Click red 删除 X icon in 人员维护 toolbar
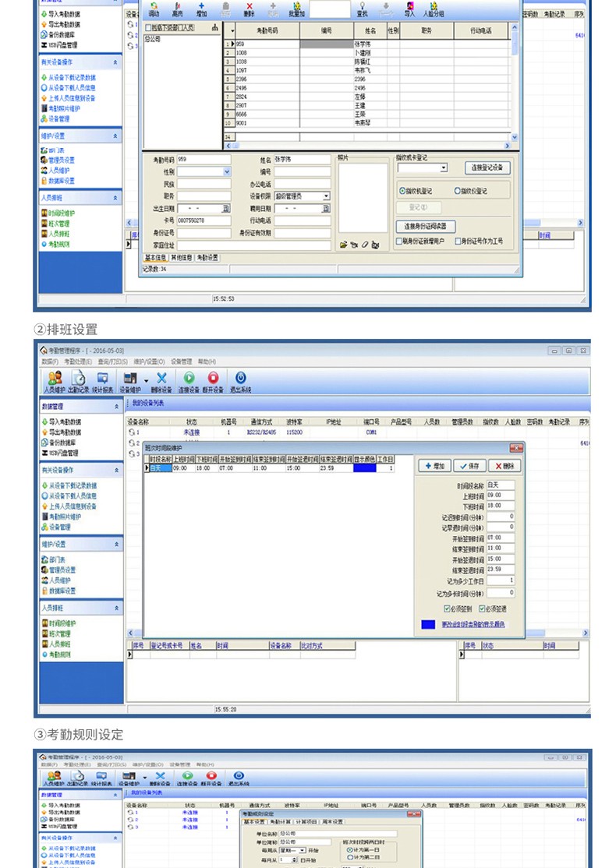Viewport: 616px width, 868px height. coord(250,5)
